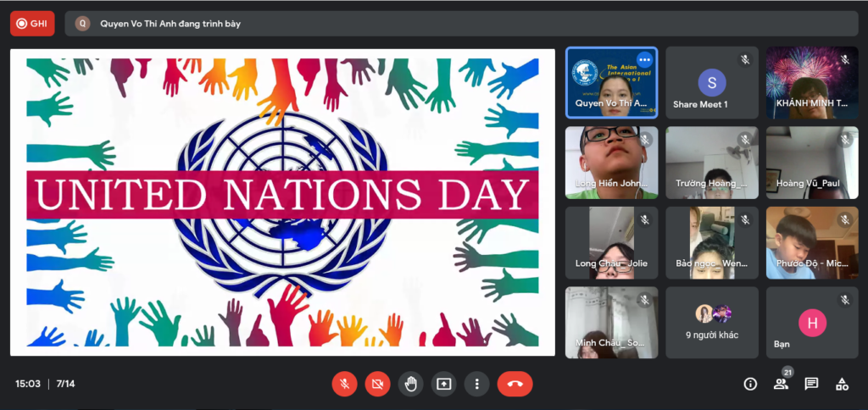868x410 pixels.
Task: Click the 'Bạn' self-view tile
Action: click(x=811, y=322)
